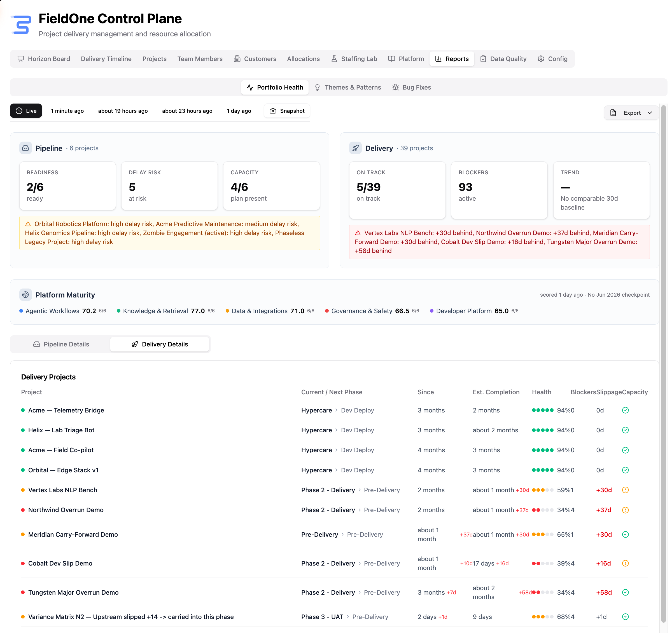Switch to Pipeline Details view
Screen dimensions: 672x633
point(61,344)
